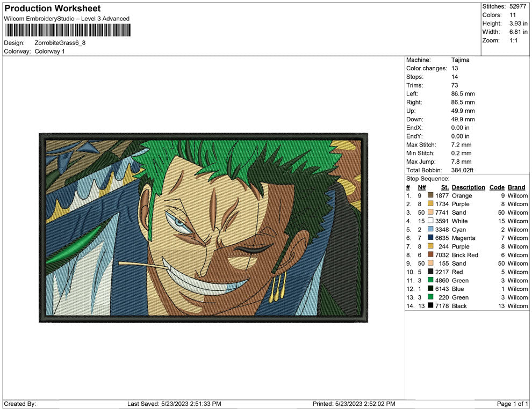The height and width of the screenshot is (409, 532).
Task: Click the Sand 155 color swatch
Action: pos(430,263)
